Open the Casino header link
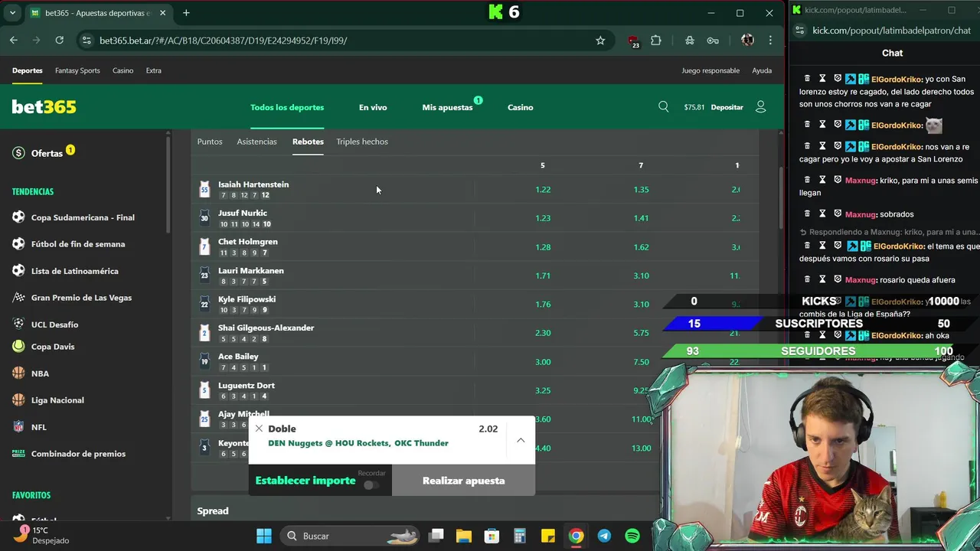This screenshot has width=980, height=551. 521,107
